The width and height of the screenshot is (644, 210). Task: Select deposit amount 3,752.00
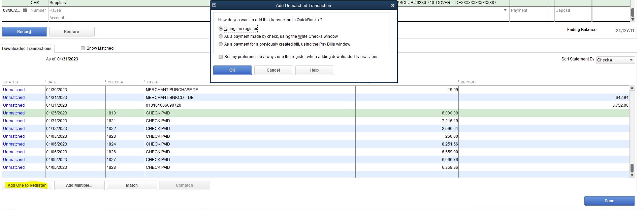point(620,105)
